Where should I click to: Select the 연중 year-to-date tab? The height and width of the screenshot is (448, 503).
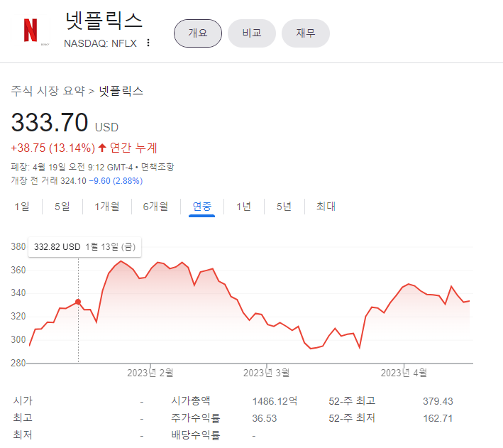201,206
